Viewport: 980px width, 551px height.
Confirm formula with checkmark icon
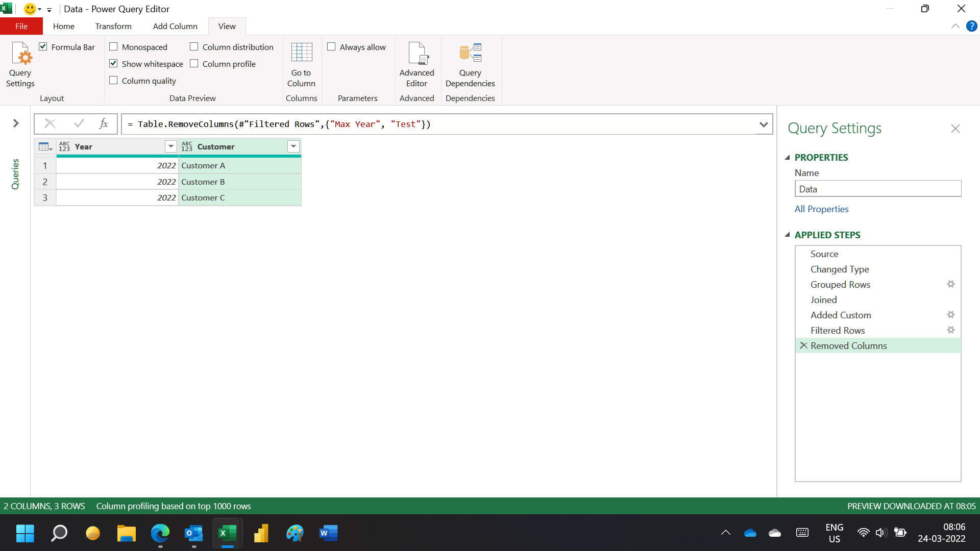coord(79,123)
